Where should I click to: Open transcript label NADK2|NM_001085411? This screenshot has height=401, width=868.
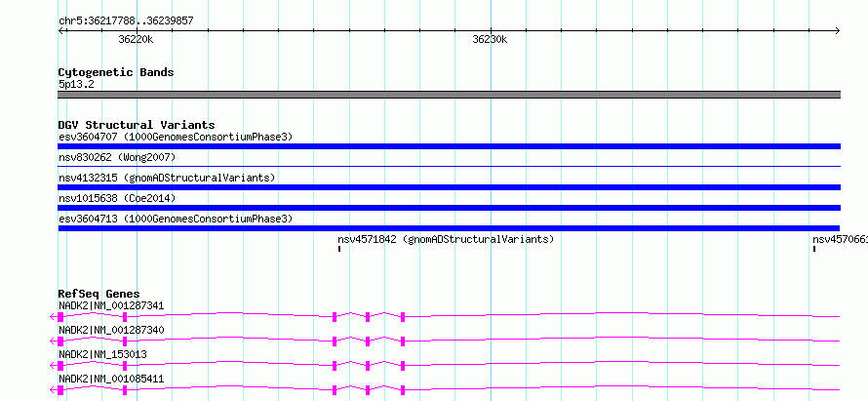pyautogui.click(x=111, y=379)
